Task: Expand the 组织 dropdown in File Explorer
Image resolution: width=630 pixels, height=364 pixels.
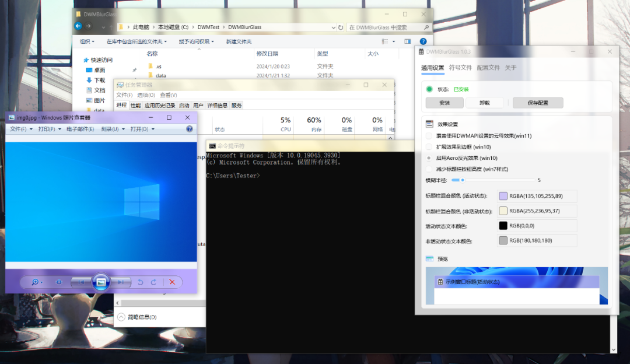Action: 87,41
